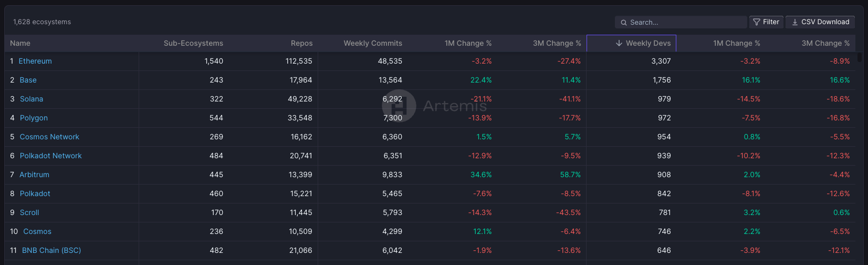Open the Cosmos Network ecosystem link
868x265 pixels.
tap(49, 137)
